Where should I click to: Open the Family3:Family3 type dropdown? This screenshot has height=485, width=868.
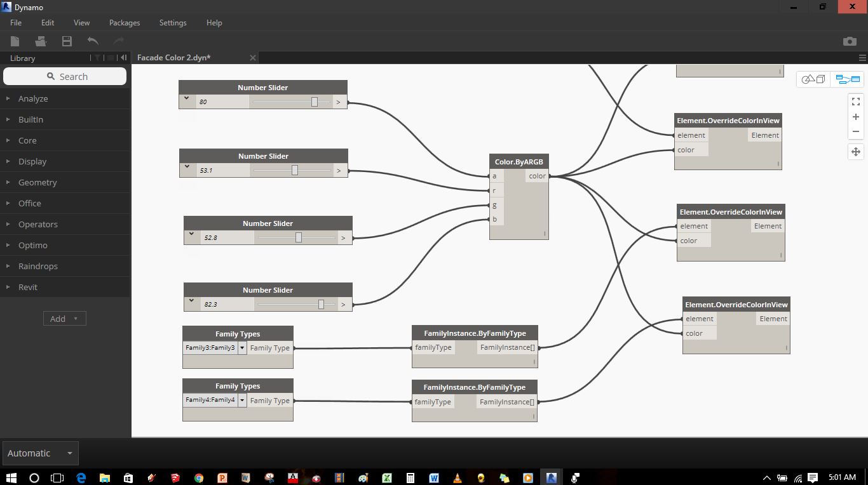(242, 348)
